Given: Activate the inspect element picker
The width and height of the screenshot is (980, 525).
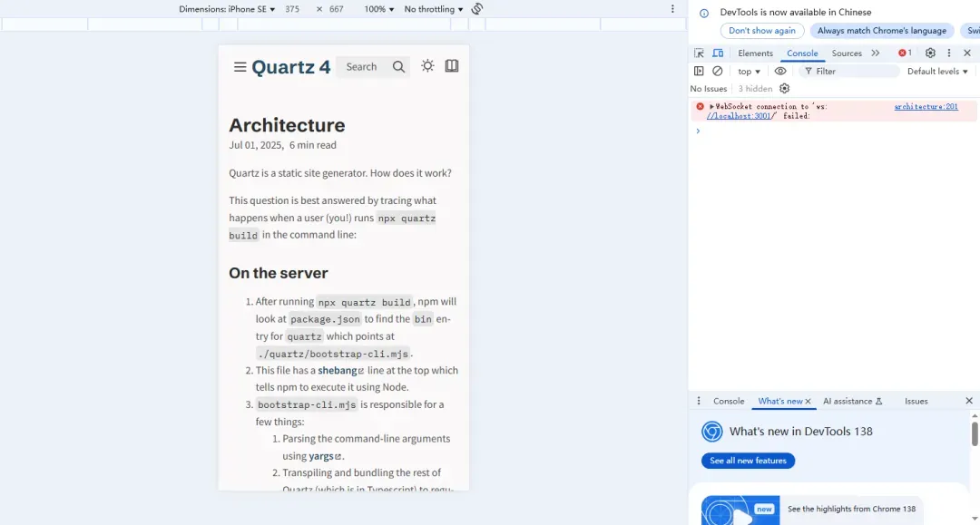Looking at the screenshot, I should [x=699, y=53].
